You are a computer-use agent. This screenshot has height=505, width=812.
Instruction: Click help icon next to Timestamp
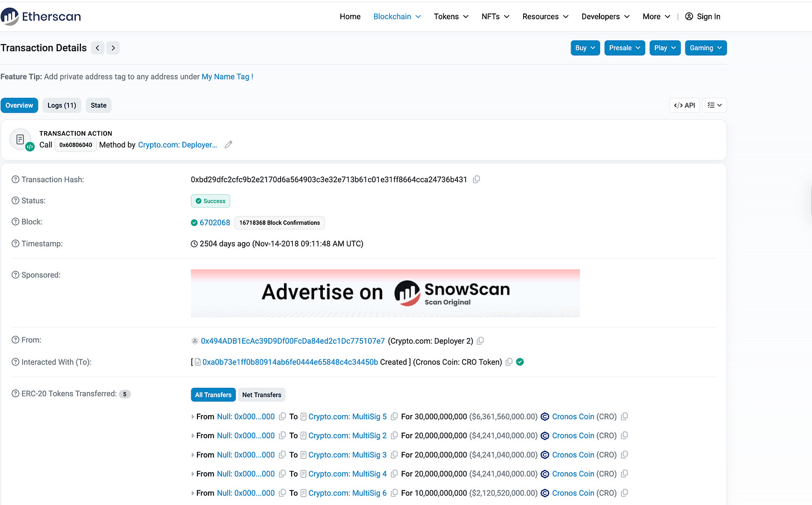point(16,244)
